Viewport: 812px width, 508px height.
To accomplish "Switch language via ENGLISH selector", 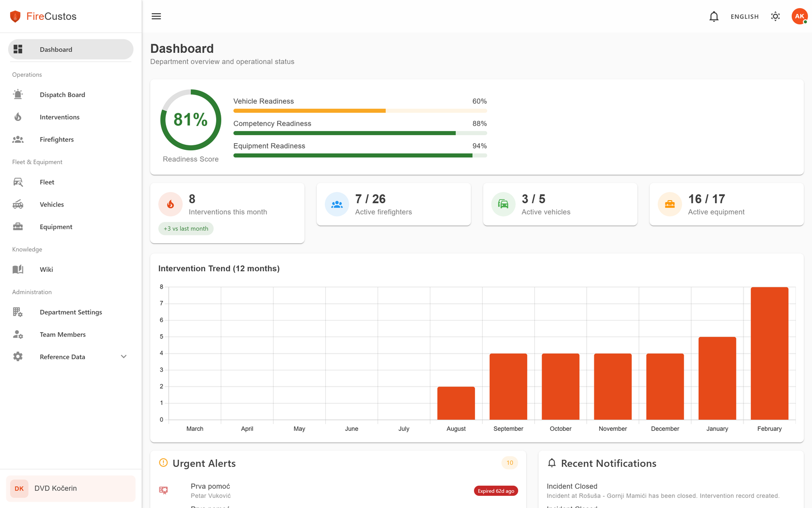I will [745, 17].
